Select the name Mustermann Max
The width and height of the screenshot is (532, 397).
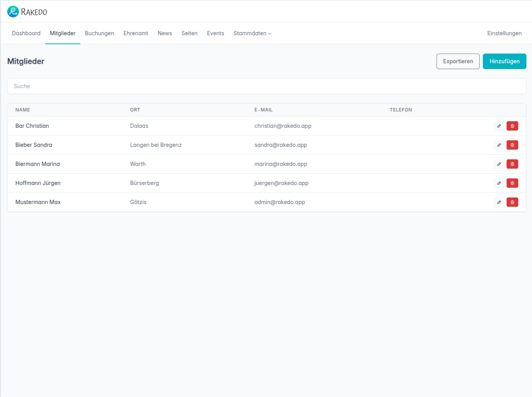coord(38,202)
